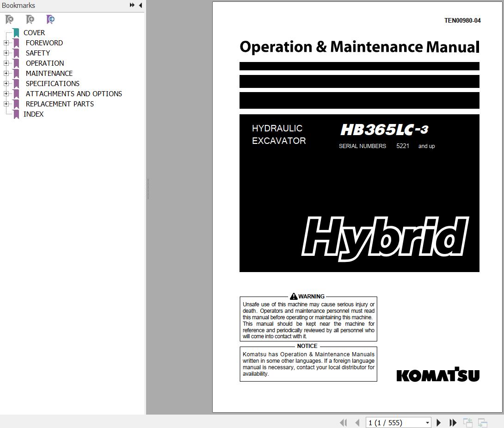504x428 pixels.
Task: Jump to the last page button
Action: pos(453,422)
